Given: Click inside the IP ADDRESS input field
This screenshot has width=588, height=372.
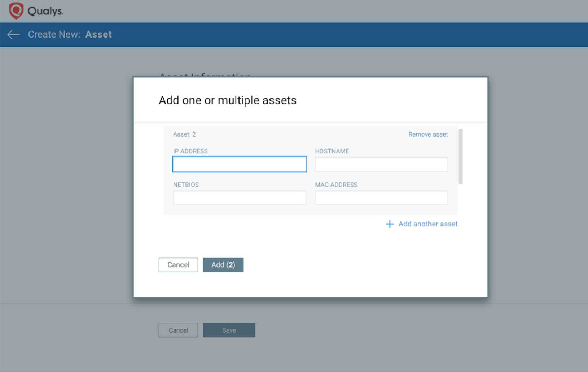Looking at the screenshot, I should point(239,164).
